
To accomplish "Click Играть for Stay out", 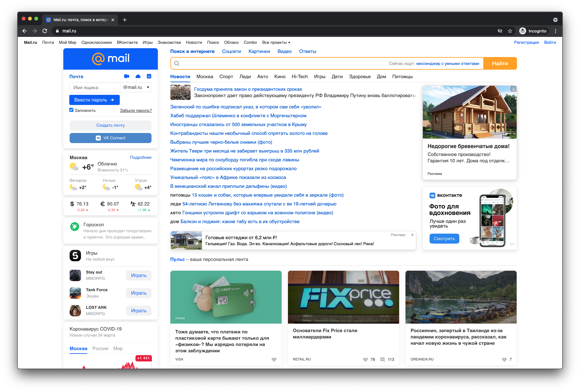I will [x=139, y=275].
